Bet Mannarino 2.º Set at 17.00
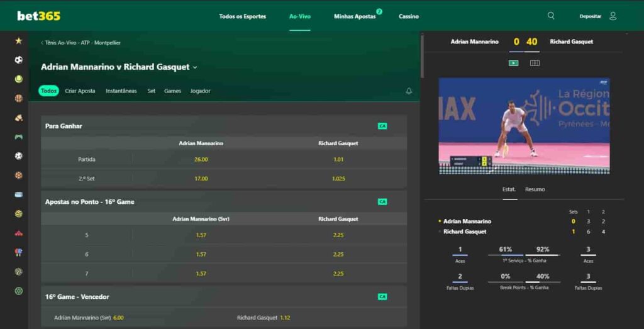644x329 pixels. pos(201,179)
